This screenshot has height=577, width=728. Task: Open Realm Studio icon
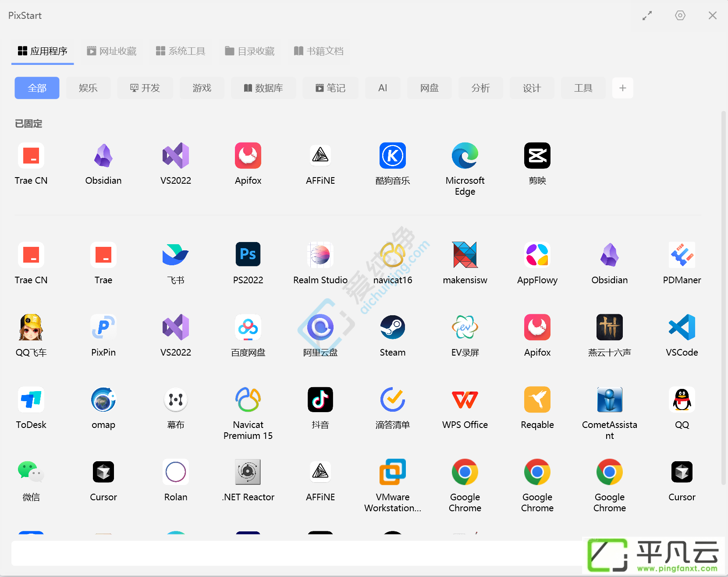[x=320, y=255]
